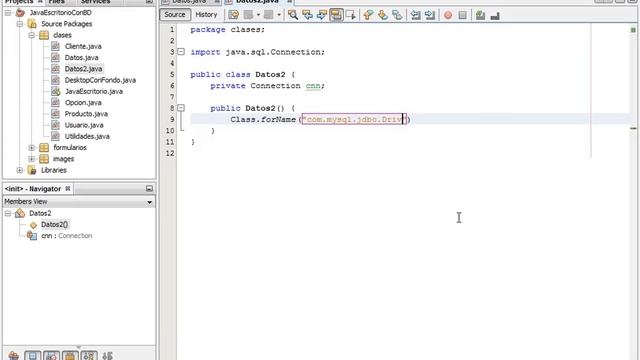Go to Previous Bookmark icon

coord(368,15)
